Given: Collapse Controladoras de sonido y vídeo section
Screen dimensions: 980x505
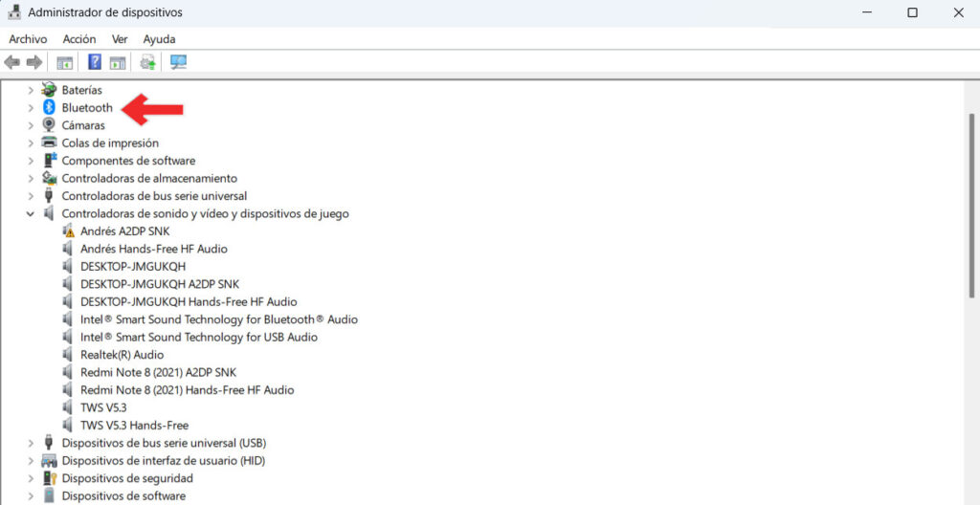Looking at the screenshot, I should (31, 214).
